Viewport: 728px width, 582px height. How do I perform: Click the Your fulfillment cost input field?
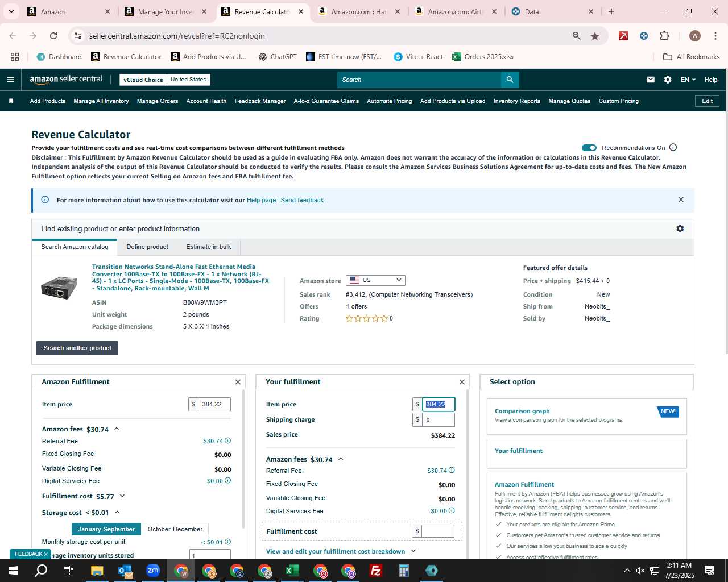click(x=438, y=531)
